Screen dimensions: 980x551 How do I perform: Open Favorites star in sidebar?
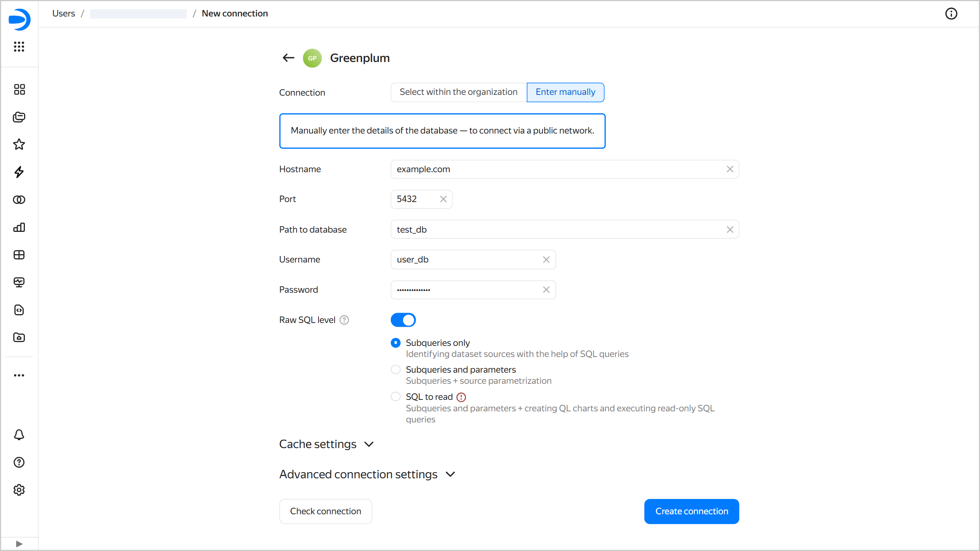[x=19, y=145]
